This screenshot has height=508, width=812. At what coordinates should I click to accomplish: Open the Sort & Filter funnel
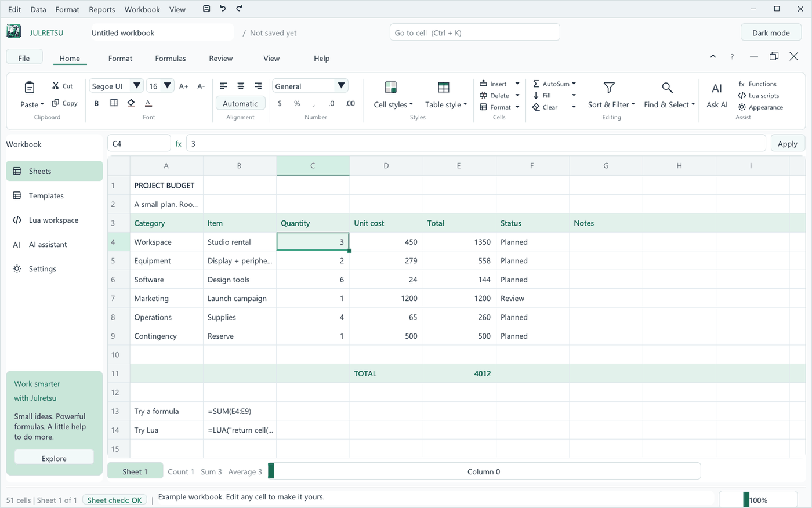coord(609,88)
